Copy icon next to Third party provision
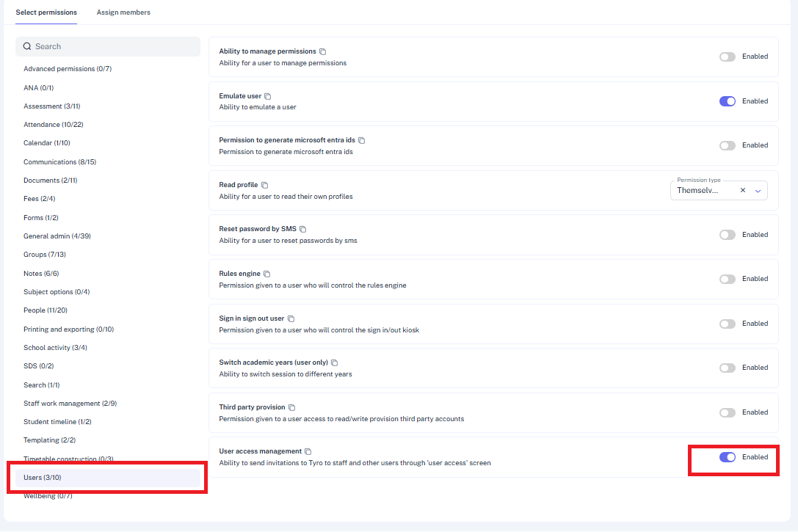The height and width of the screenshot is (532, 798). coord(292,408)
